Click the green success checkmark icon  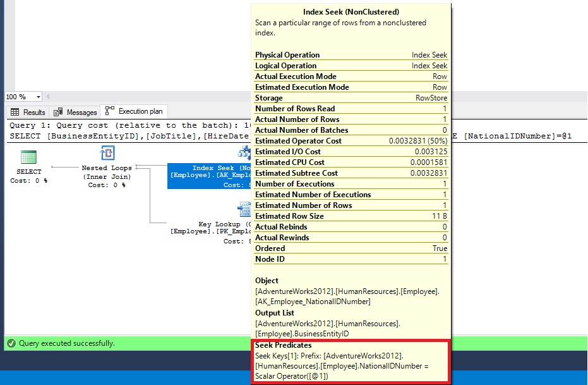point(11,343)
